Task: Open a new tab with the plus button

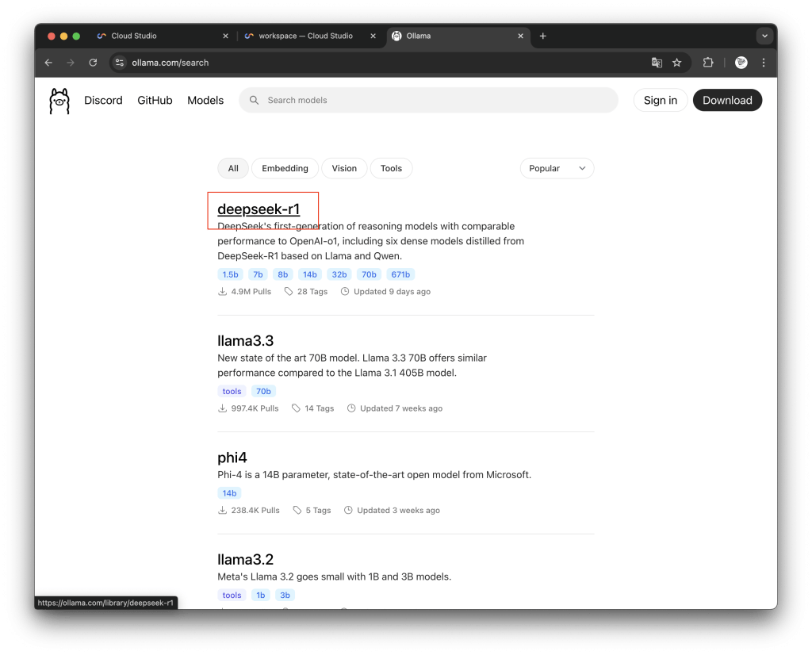Action: (x=542, y=36)
